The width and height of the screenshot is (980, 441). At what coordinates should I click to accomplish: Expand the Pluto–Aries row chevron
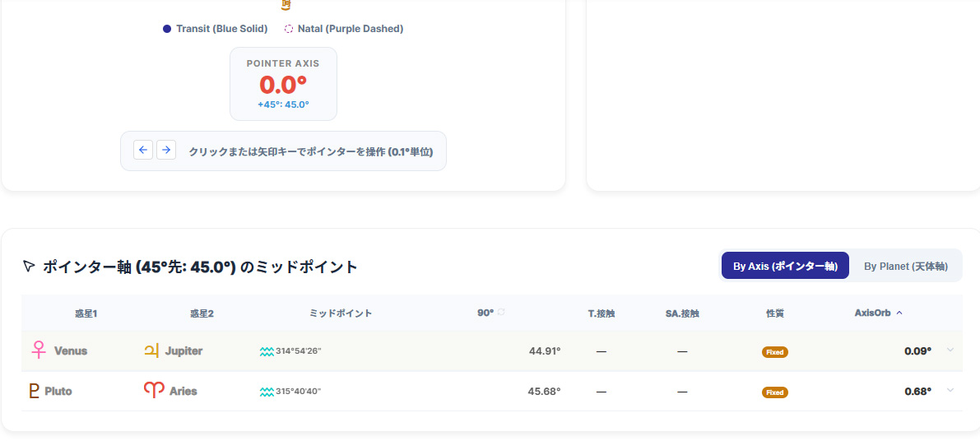pos(950,390)
